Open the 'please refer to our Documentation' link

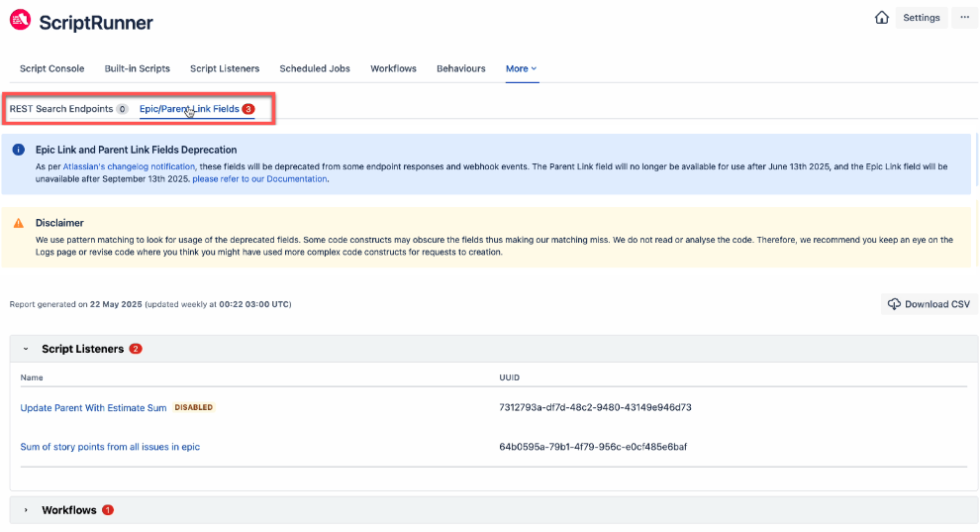(259, 179)
